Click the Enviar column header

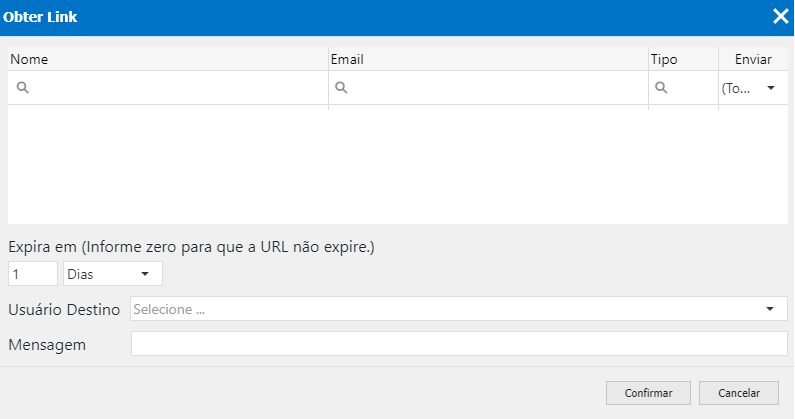click(753, 59)
